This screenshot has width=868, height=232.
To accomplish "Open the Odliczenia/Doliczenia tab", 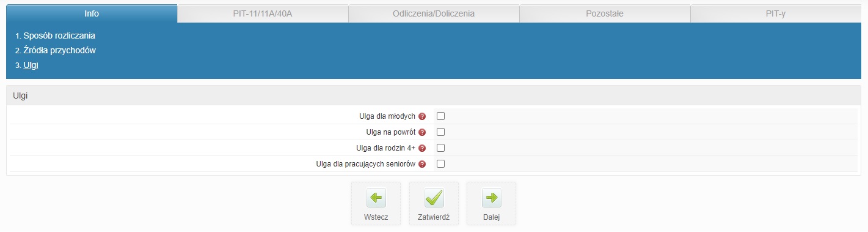I will point(434,13).
